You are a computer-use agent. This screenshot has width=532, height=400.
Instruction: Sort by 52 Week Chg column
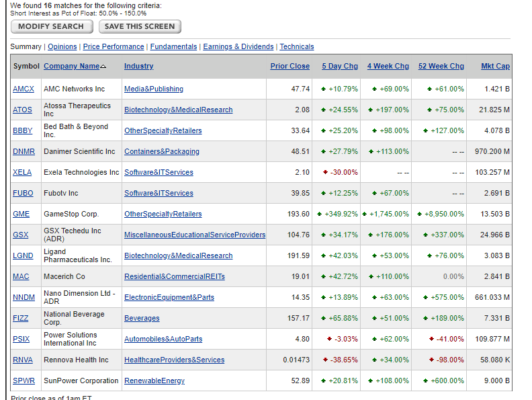click(x=441, y=66)
